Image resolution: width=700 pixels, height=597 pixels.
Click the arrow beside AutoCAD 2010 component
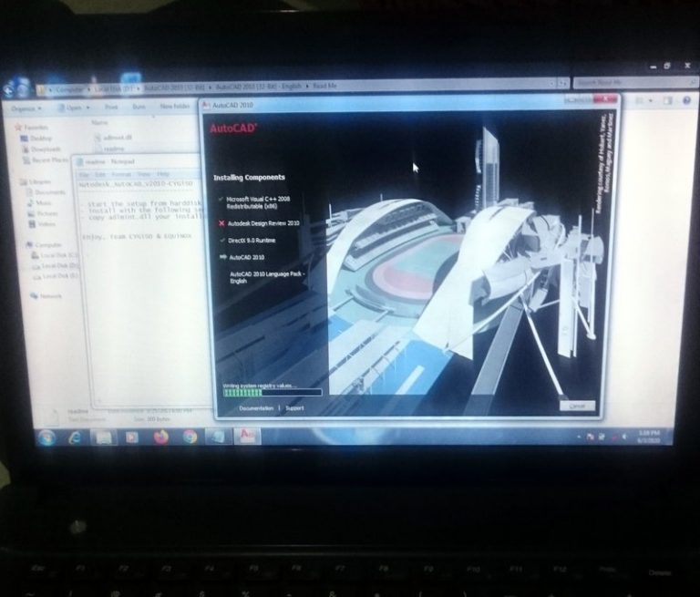coord(222,257)
